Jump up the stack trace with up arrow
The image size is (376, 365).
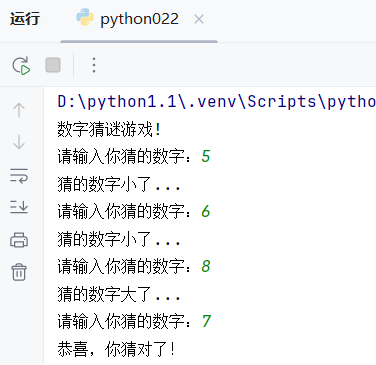pos(19,110)
